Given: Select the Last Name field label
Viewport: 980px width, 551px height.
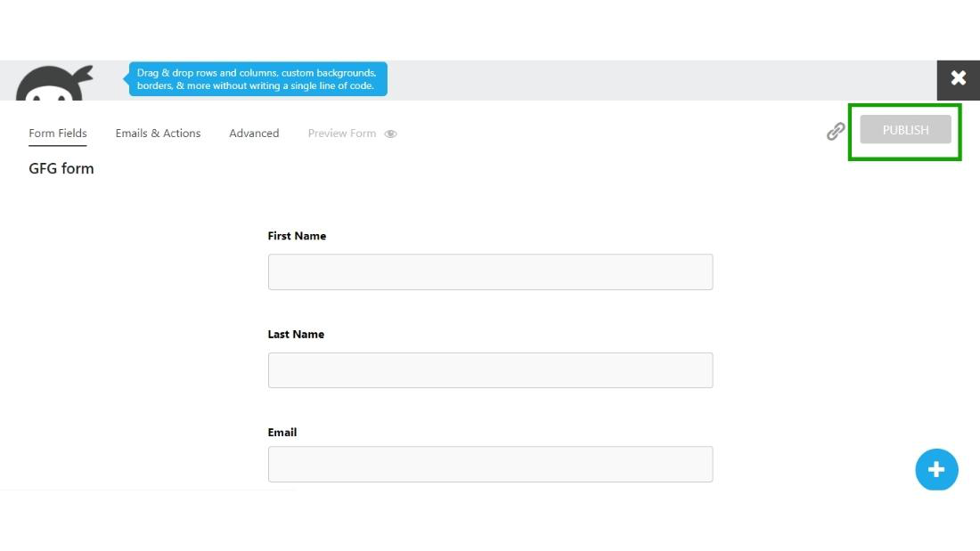Looking at the screenshot, I should pyautogui.click(x=296, y=335).
